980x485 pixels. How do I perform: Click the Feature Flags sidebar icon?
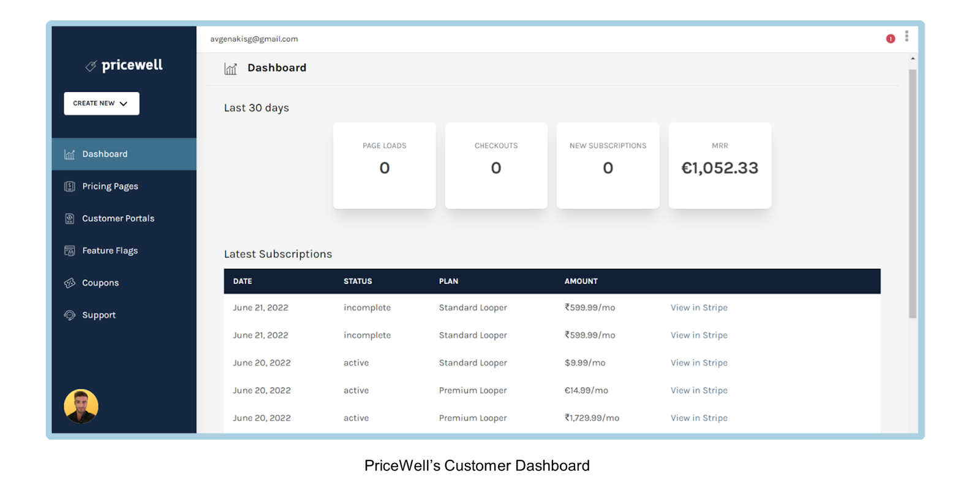coord(70,250)
